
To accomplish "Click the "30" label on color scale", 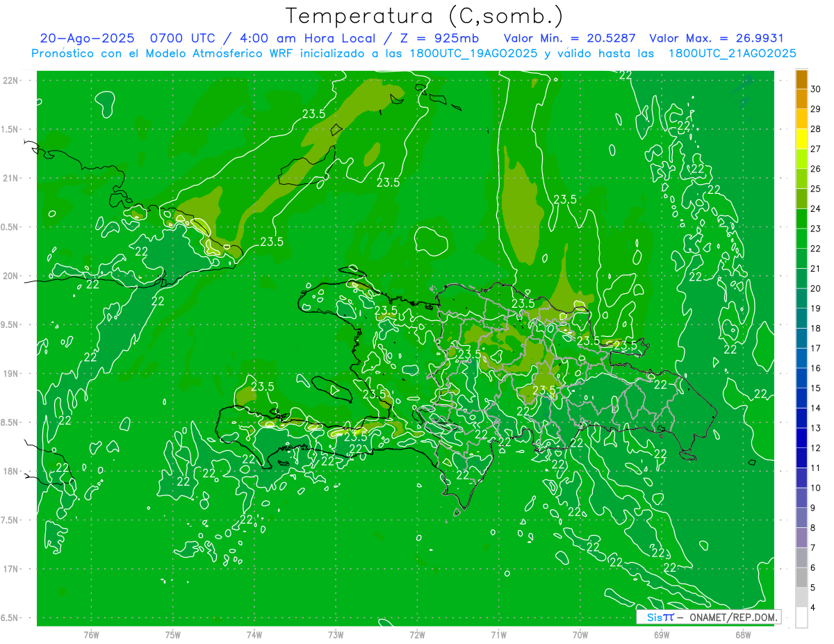I will (x=816, y=90).
